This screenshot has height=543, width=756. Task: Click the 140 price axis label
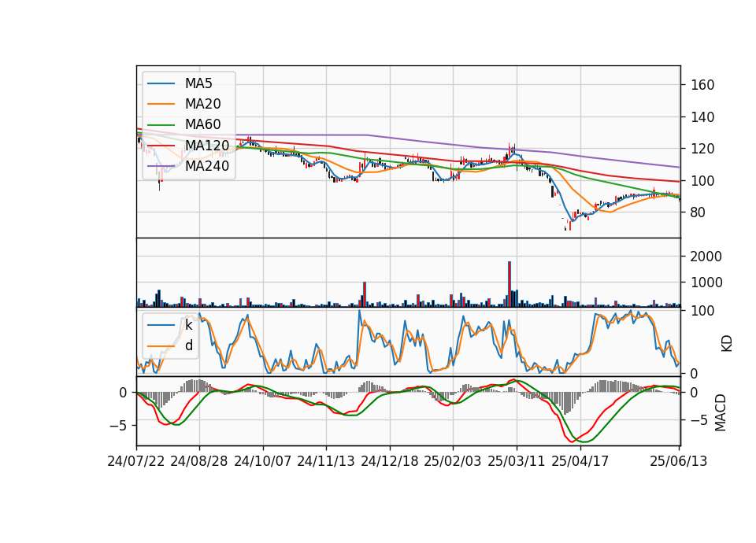pyautogui.click(x=702, y=117)
